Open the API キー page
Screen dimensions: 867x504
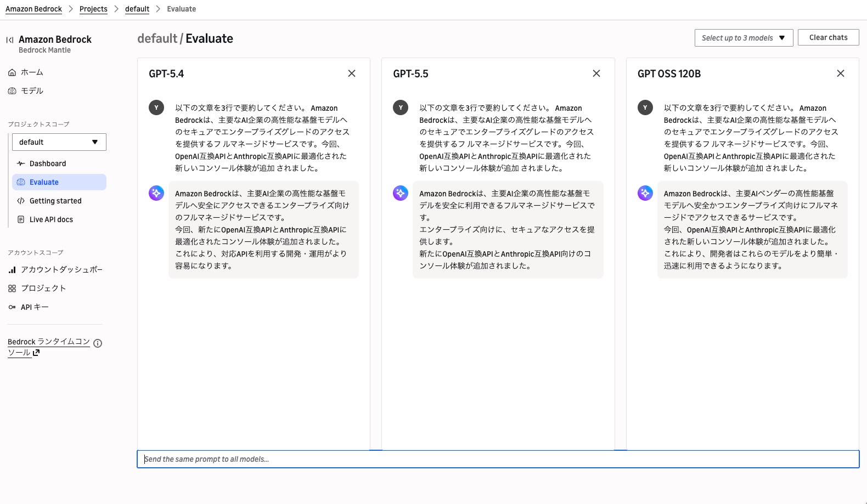(35, 307)
